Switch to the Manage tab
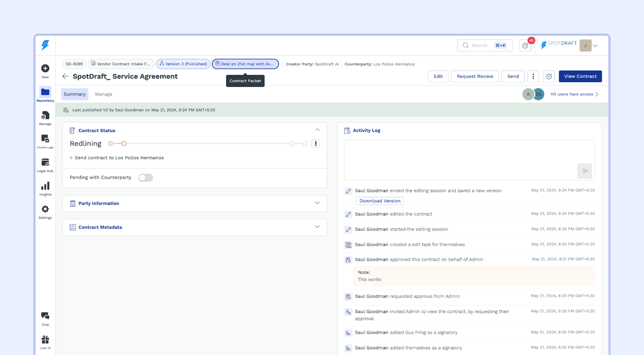Image resolution: width=644 pixels, height=355 pixels. coord(103,94)
